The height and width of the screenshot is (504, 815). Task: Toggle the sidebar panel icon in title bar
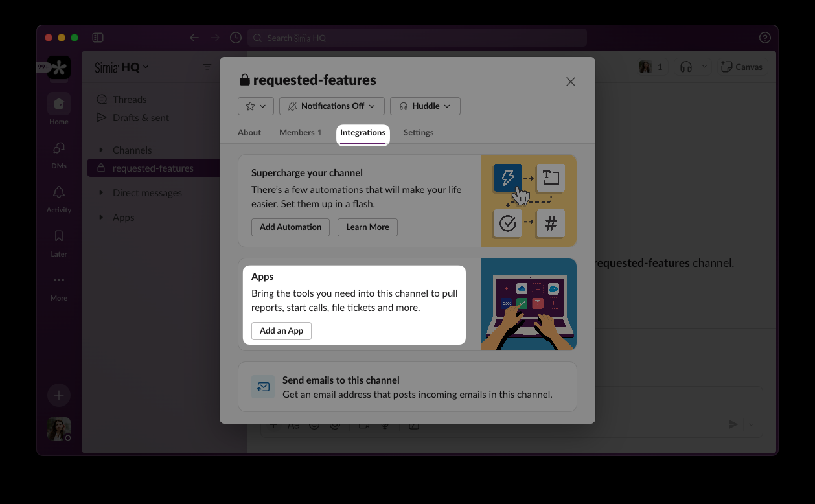tap(98, 38)
